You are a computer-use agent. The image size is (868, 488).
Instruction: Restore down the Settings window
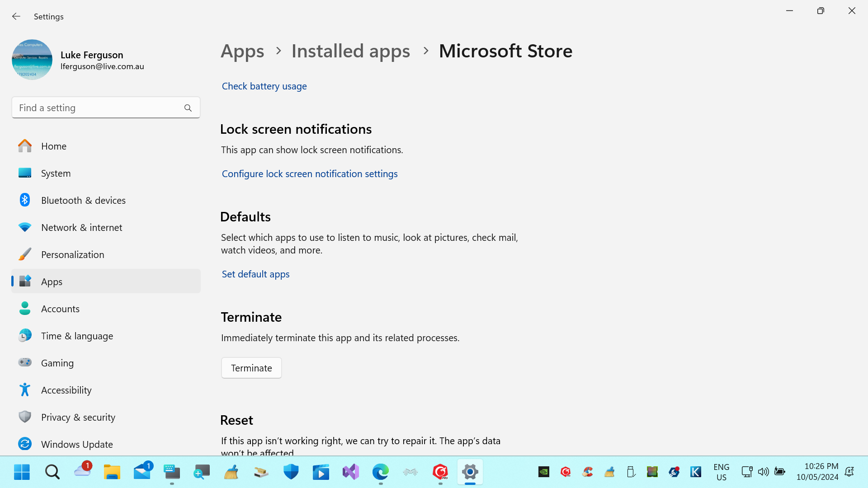click(x=821, y=11)
